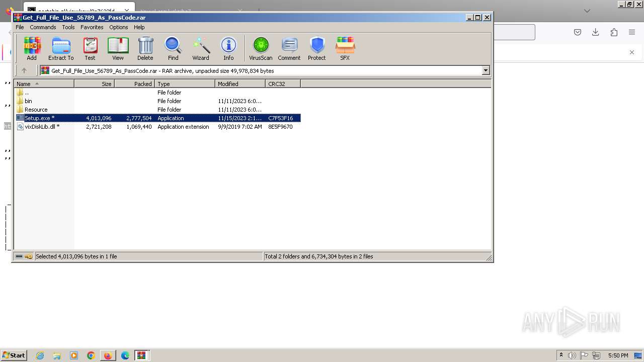The height and width of the screenshot is (362, 644).
Task: Switch to Firefox on the taskbar
Action: click(x=108, y=355)
